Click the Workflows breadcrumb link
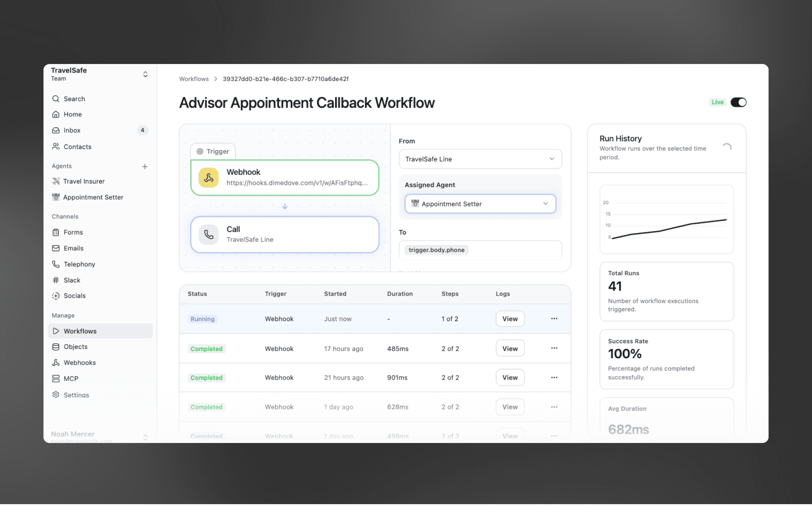The width and height of the screenshot is (812, 507). click(193, 79)
